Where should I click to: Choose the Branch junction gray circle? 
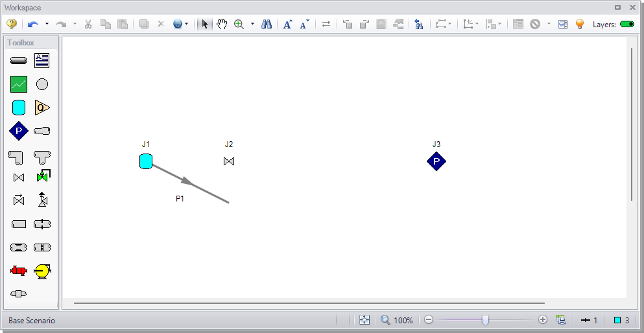pos(42,84)
